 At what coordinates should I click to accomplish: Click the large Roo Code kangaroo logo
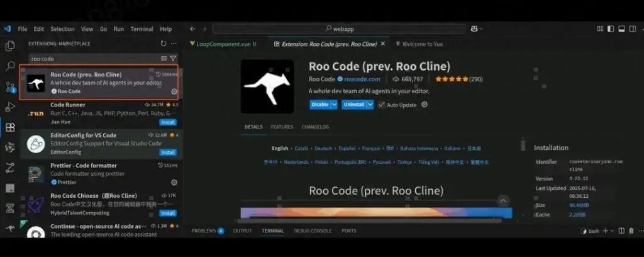[267, 86]
